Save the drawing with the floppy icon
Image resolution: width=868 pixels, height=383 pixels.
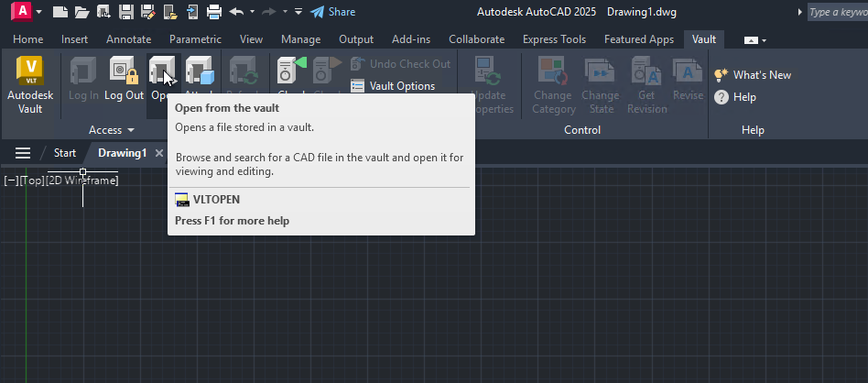point(126,11)
